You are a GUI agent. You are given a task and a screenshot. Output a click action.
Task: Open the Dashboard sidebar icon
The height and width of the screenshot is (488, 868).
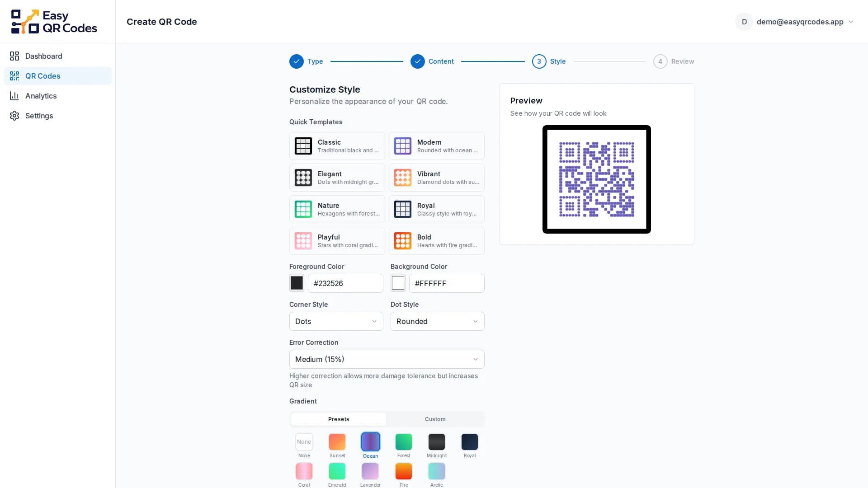point(14,56)
